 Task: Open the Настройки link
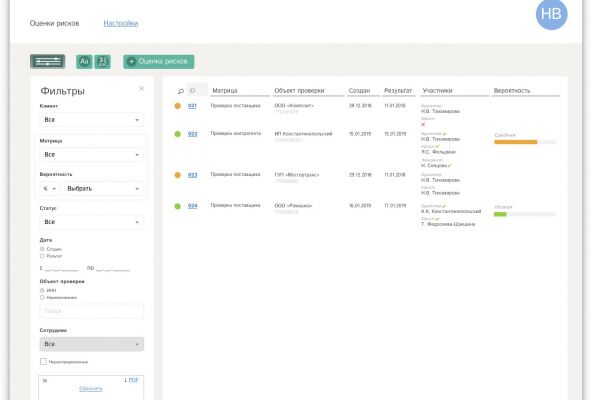[121, 23]
